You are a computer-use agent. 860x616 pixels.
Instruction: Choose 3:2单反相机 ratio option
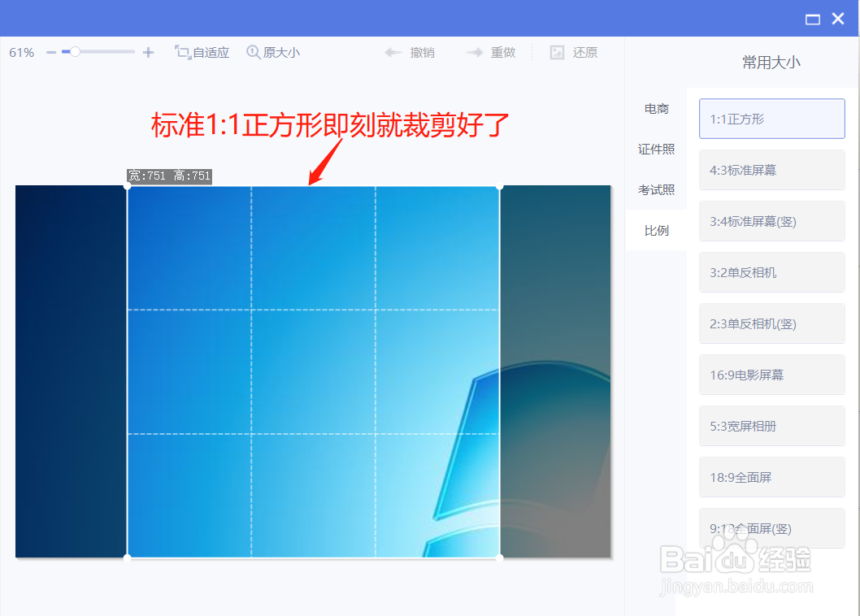pos(771,272)
